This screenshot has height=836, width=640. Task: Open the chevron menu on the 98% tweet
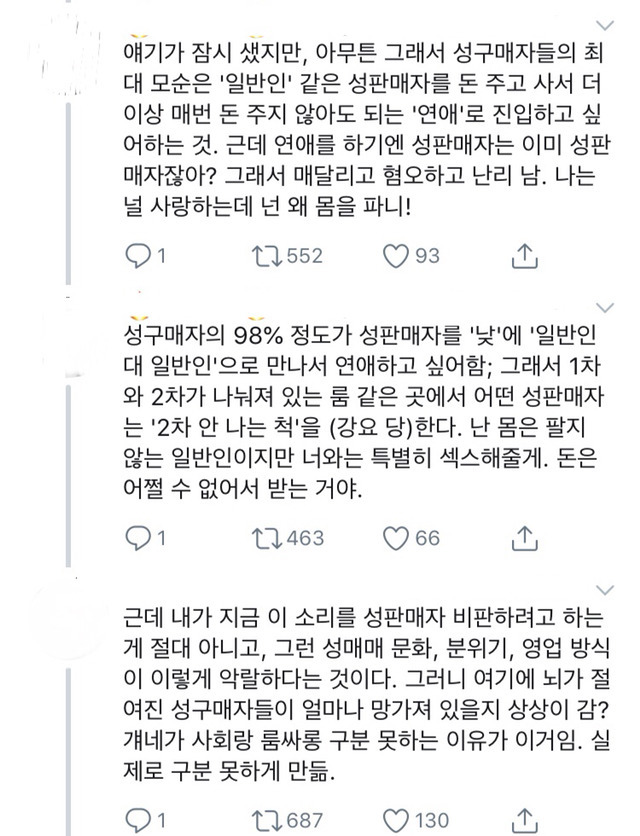click(603, 307)
